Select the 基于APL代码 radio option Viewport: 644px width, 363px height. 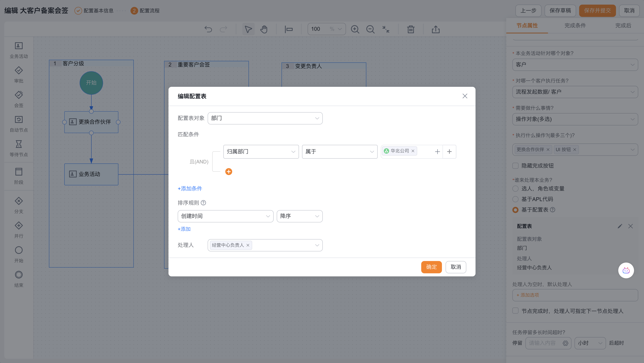click(x=515, y=199)
